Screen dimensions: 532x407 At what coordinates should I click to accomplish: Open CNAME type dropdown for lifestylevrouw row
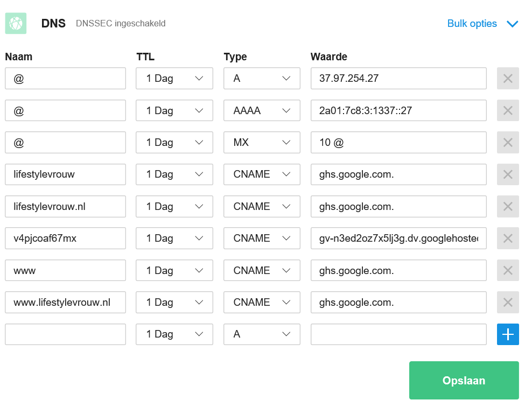(x=262, y=174)
